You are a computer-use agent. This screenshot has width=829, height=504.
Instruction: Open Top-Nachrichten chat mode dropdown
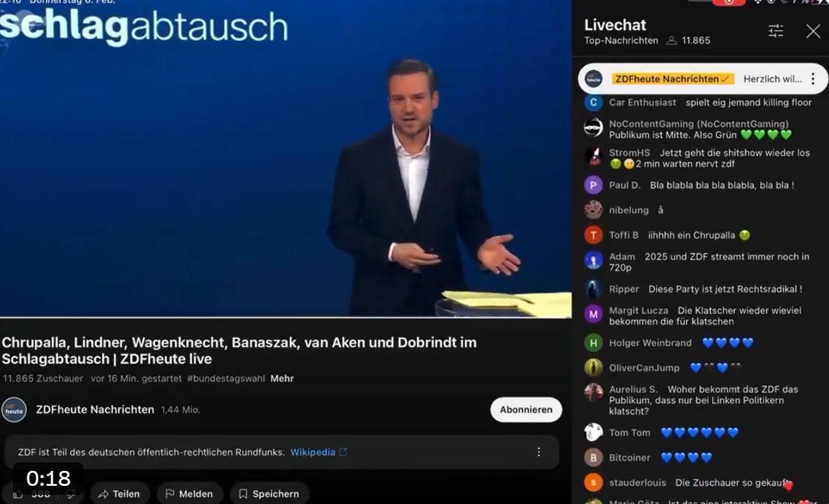620,40
